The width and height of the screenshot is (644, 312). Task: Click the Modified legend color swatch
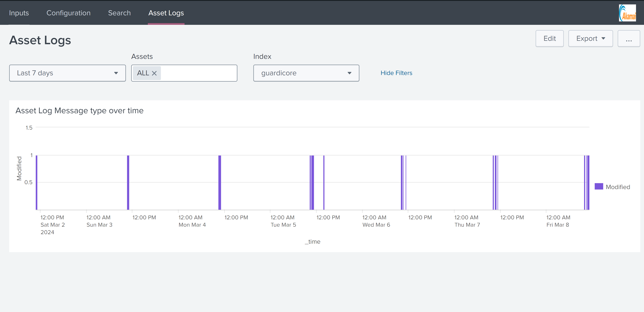tap(599, 186)
